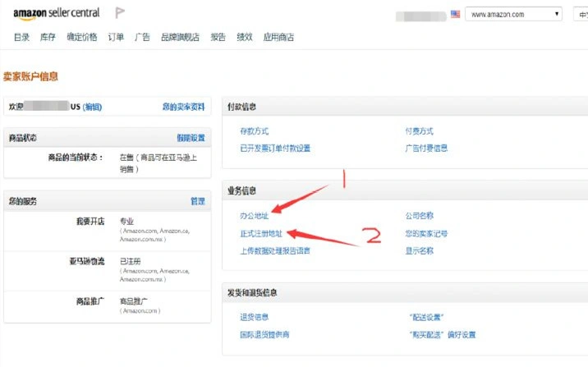Click the 业务信息 section header
This screenshot has height=367, width=588.
coord(241,190)
